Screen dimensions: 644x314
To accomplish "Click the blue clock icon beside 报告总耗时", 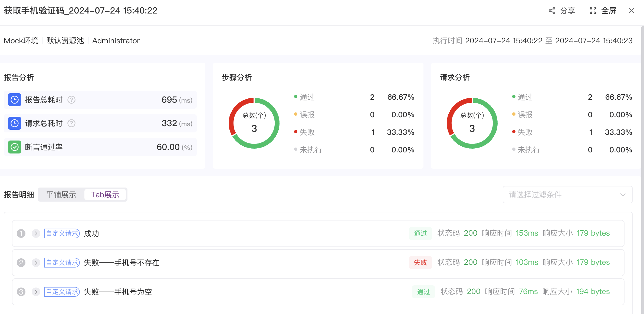I will tap(15, 100).
